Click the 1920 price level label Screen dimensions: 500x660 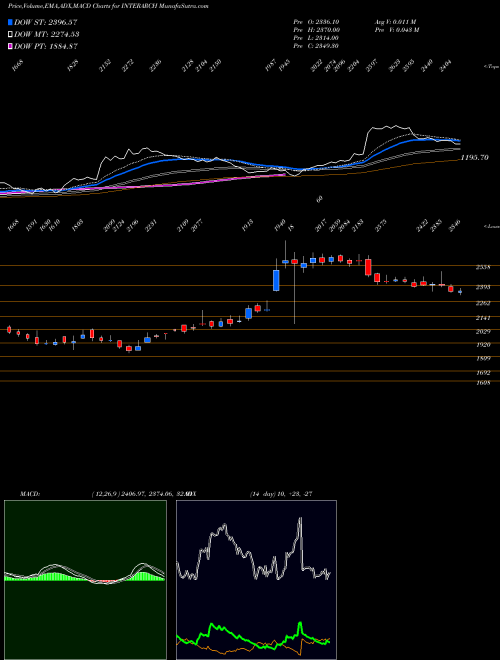(483, 345)
